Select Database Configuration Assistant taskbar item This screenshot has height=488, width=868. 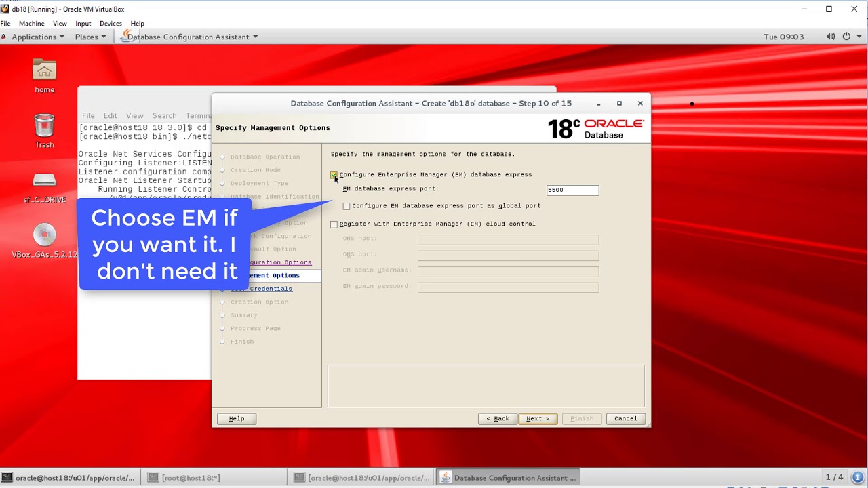click(x=508, y=478)
